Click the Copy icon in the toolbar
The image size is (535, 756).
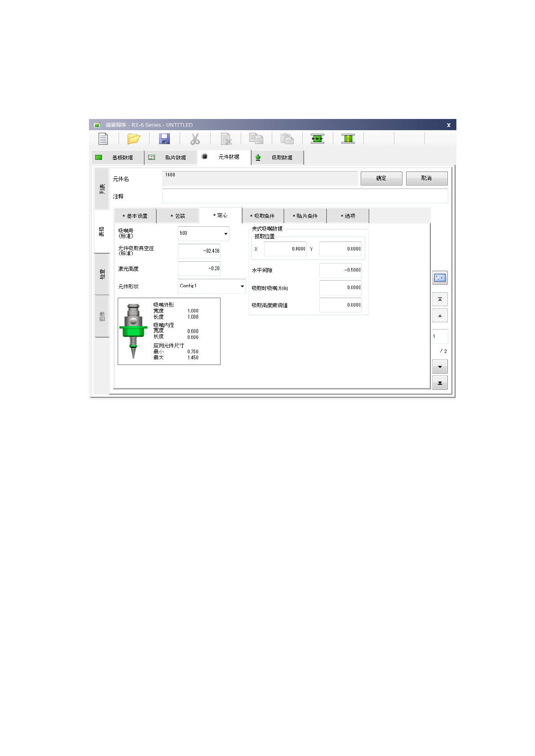[256, 139]
